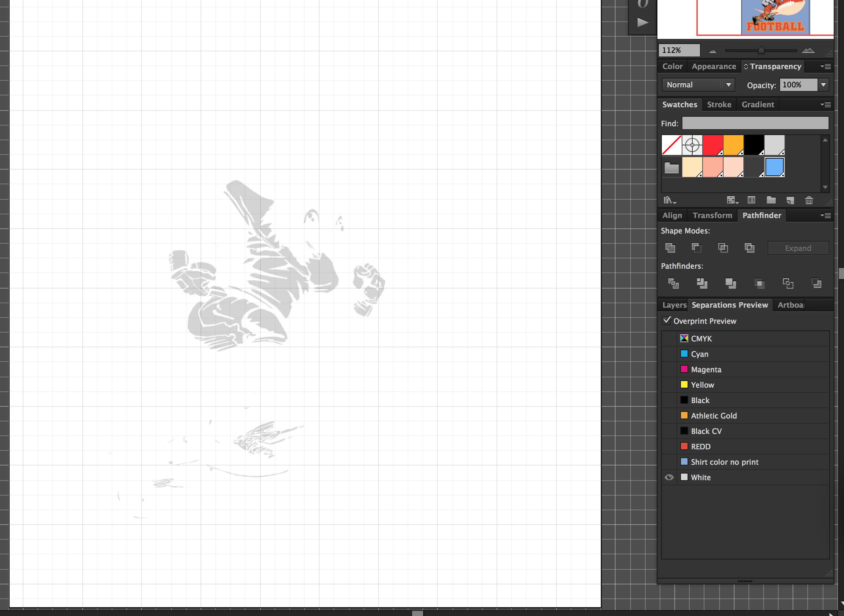The width and height of the screenshot is (844, 616).
Task: Select the light blue swatch
Action: tap(774, 167)
